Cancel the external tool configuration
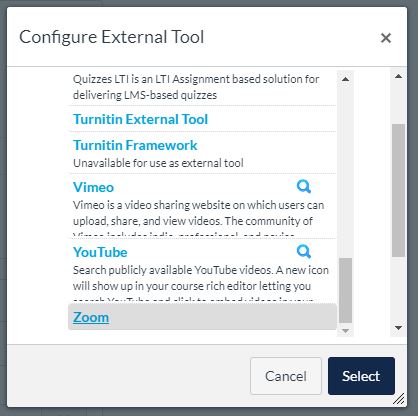Image resolution: width=418 pixels, height=416 pixels. [286, 376]
